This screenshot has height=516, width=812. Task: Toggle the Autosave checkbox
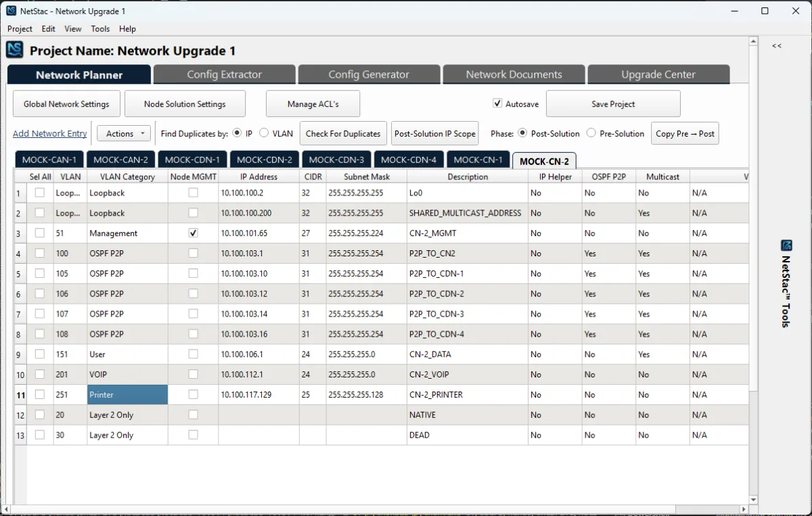click(498, 104)
